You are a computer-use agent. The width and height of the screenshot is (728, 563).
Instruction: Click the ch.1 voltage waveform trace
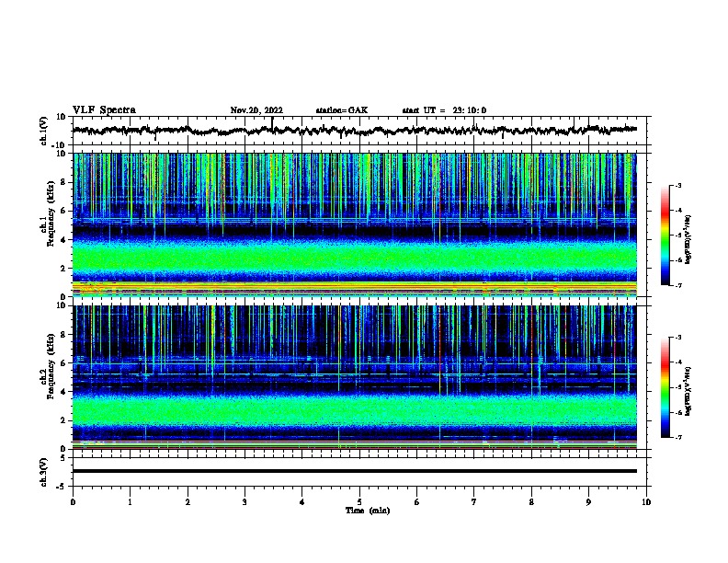tap(355, 130)
